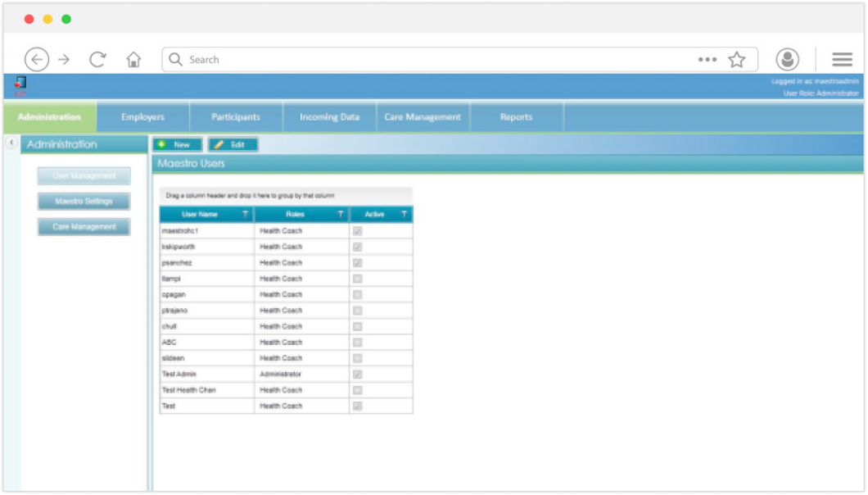
Task: Click the drag-a-column-header grouping bar
Action: (286, 196)
